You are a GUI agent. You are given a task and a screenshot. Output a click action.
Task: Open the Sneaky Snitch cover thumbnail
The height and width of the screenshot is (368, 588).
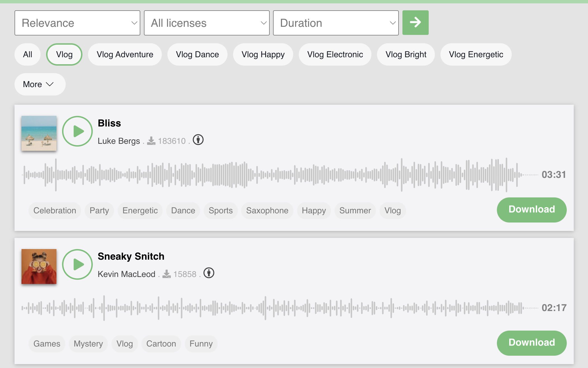39,267
